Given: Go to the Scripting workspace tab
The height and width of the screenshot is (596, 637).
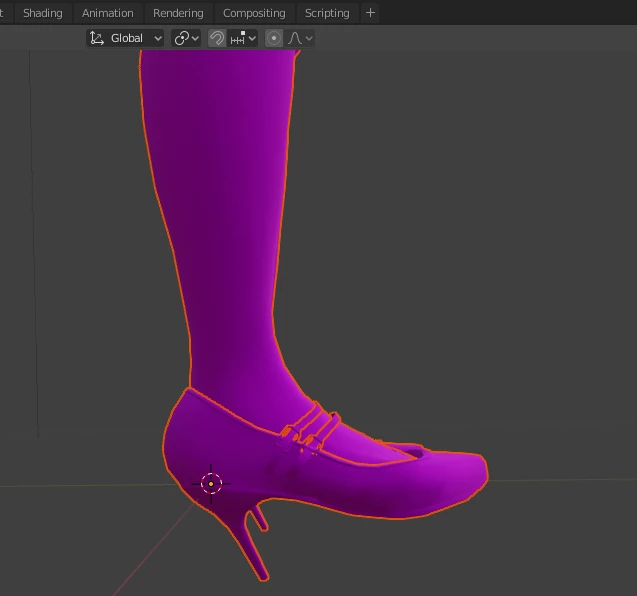Looking at the screenshot, I should (x=327, y=13).
